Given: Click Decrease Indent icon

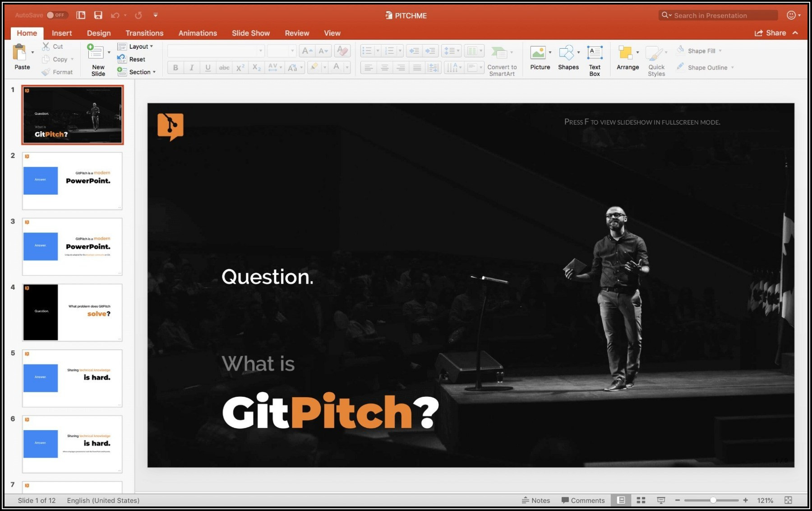Looking at the screenshot, I should [414, 51].
